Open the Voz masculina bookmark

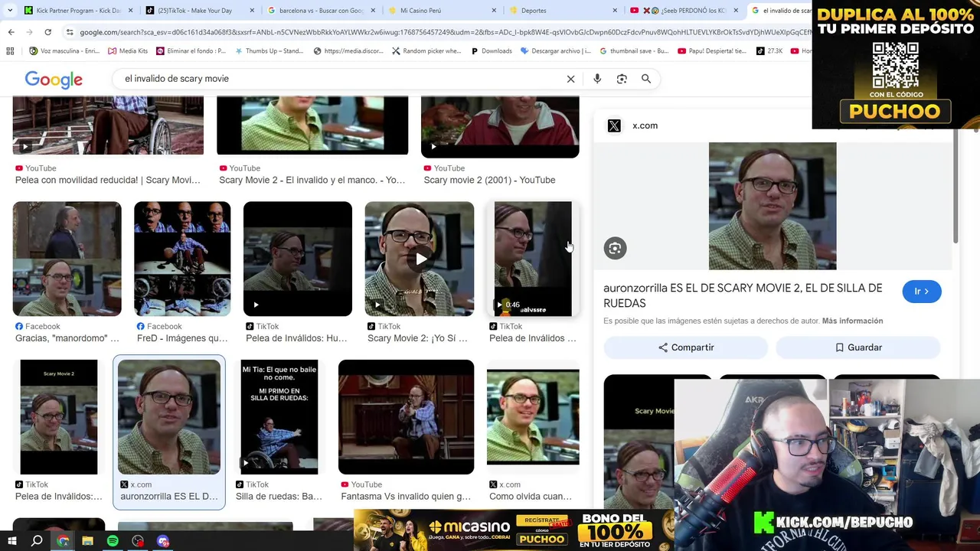tap(64, 51)
